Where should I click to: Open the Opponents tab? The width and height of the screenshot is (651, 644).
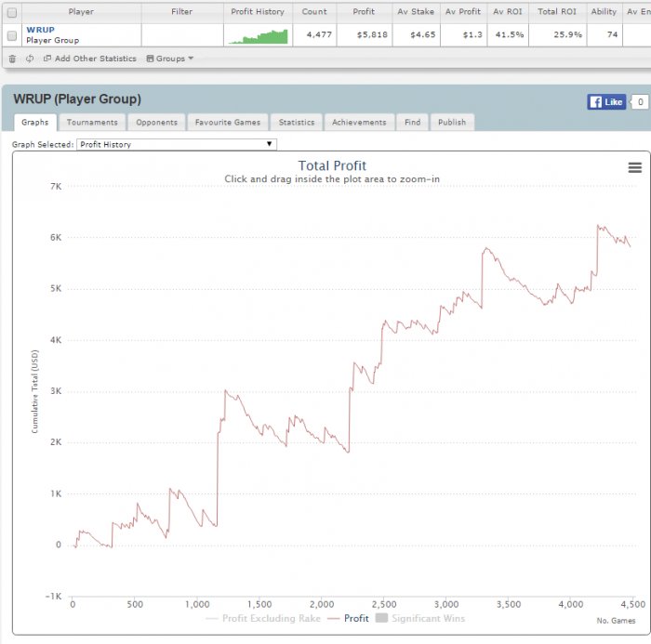pos(156,122)
